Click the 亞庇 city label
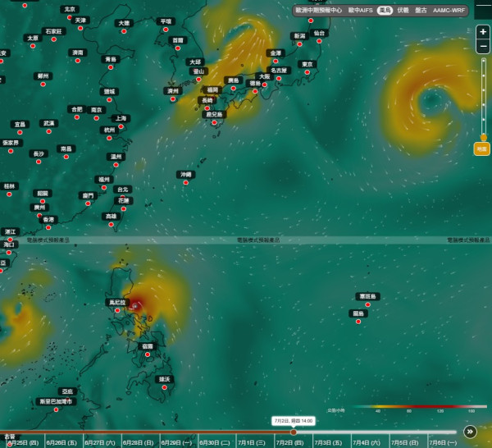492x448 pixels. [67, 391]
